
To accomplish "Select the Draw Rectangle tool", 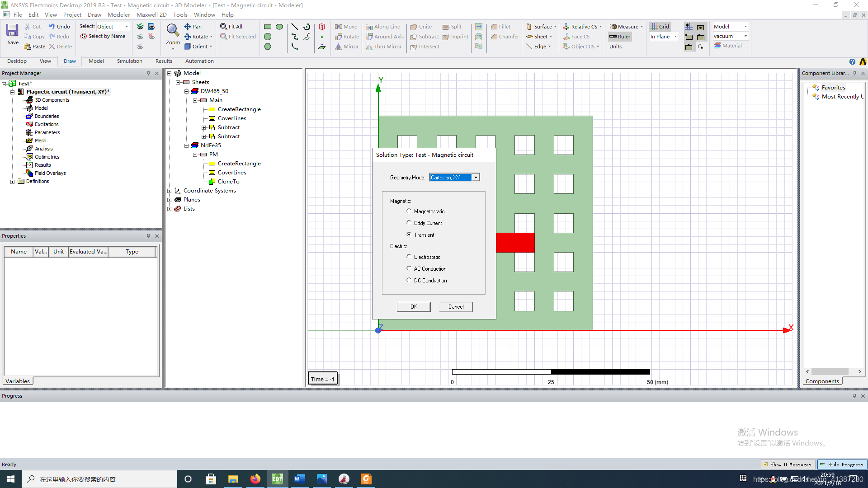I will click(x=268, y=27).
